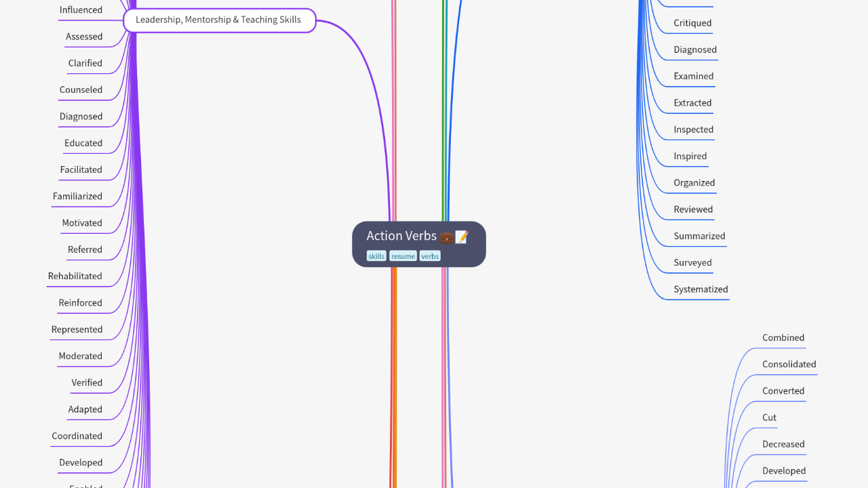Select the Moderated node
The height and width of the screenshot is (488, 868).
click(81, 356)
